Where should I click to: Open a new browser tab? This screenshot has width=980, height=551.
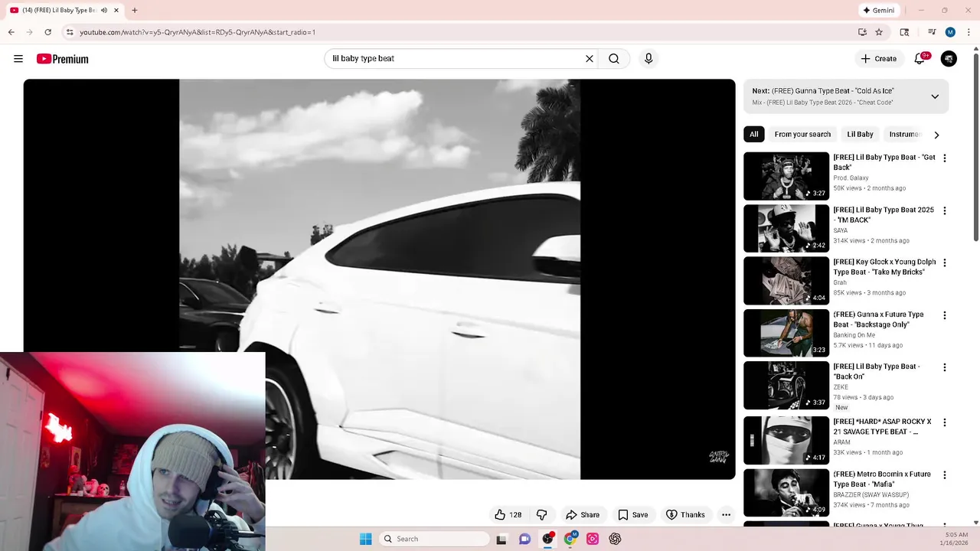[135, 10]
